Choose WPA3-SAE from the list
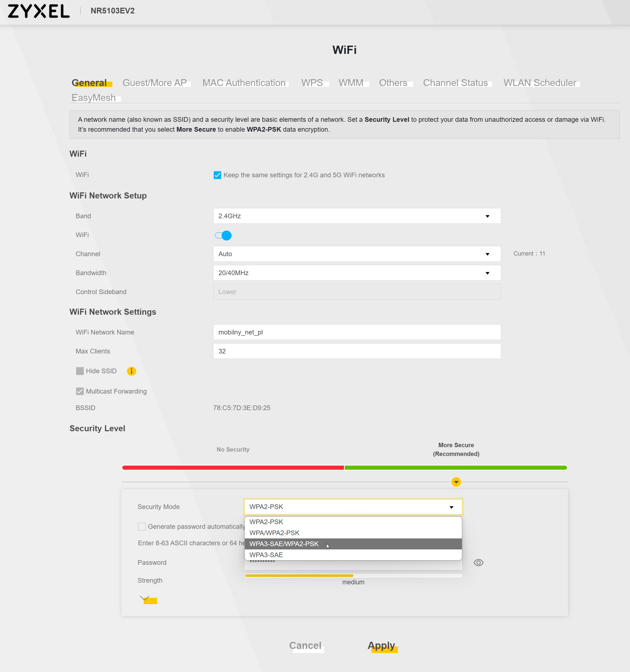 [266, 555]
